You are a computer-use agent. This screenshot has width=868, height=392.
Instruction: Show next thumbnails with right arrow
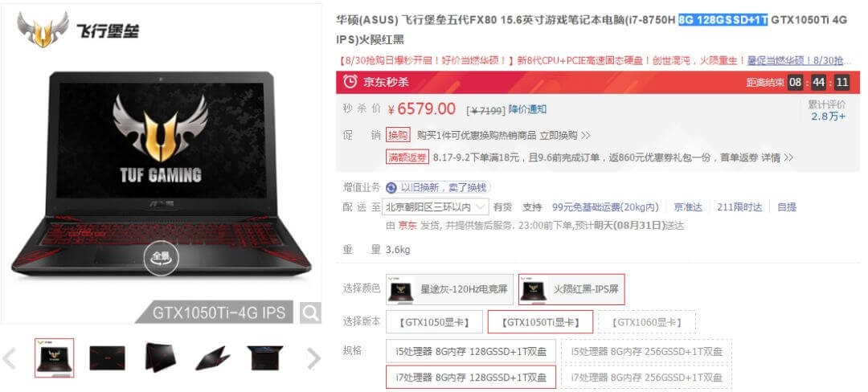point(313,359)
